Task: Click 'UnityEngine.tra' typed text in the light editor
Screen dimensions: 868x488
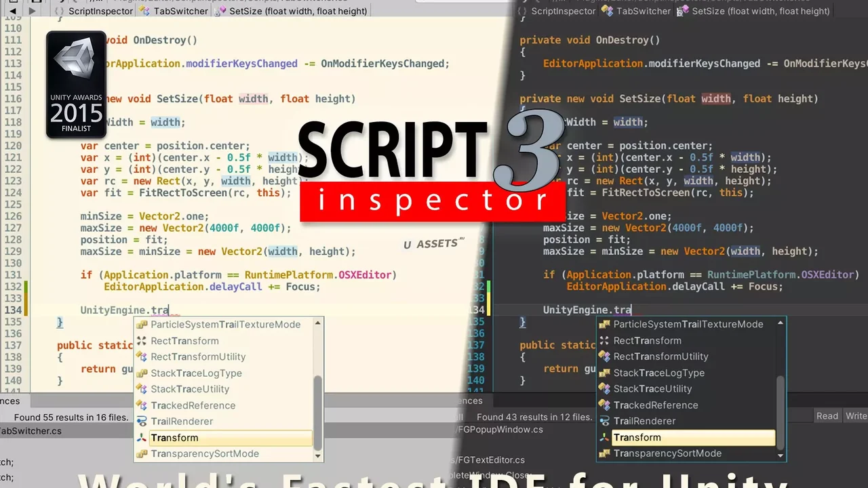Action: 125,310
